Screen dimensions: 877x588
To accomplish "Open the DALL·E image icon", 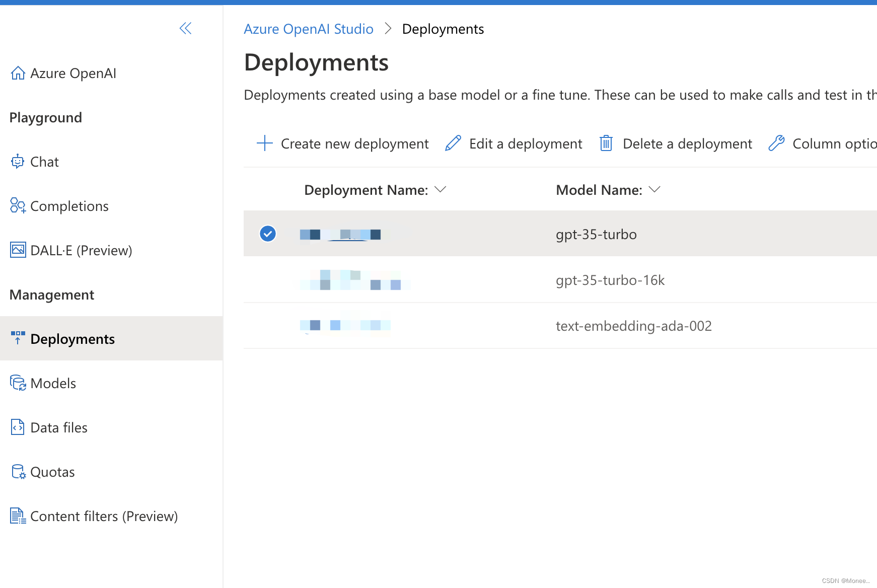I will (18, 250).
